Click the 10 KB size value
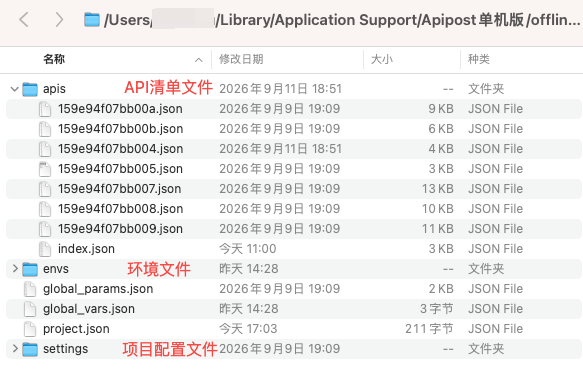The image size is (583, 371). 438,209
